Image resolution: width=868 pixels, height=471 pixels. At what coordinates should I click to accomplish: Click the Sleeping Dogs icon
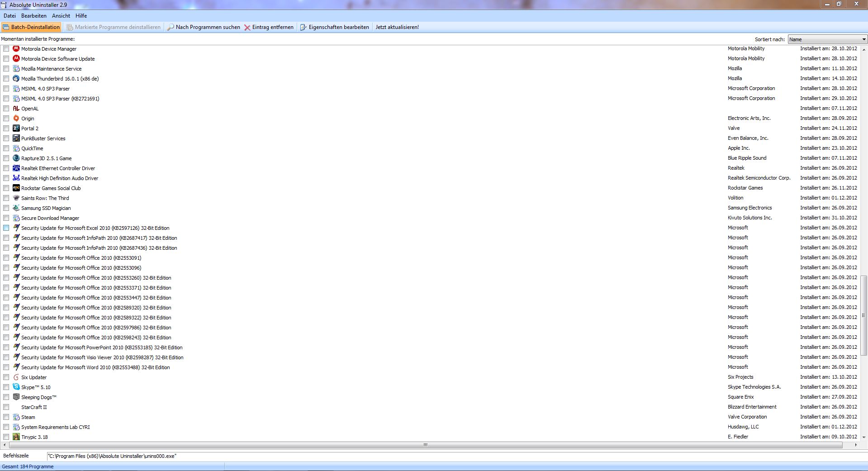16,397
